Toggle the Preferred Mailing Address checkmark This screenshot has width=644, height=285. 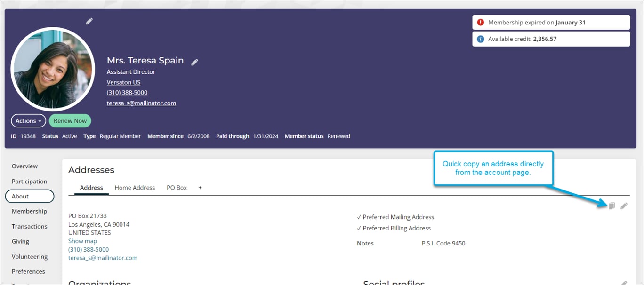tap(359, 217)
